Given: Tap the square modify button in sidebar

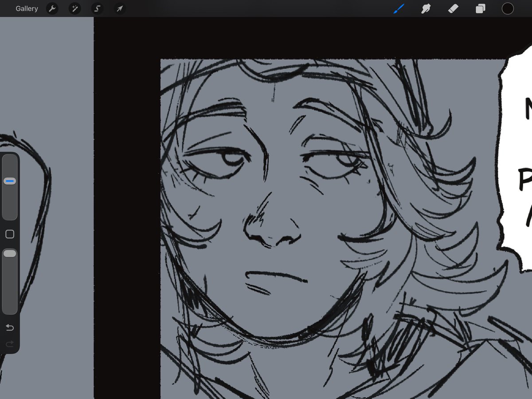Looking at the screenshot, I should coord(10,234).
